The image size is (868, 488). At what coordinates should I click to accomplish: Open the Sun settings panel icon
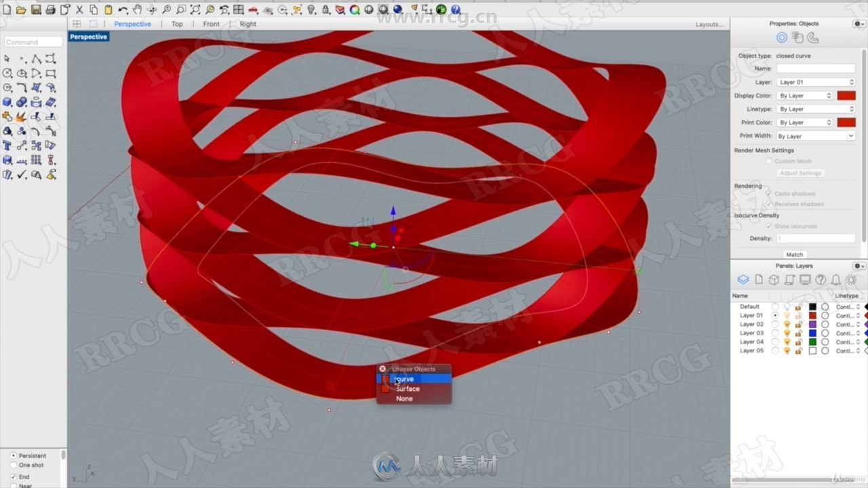(x=852, y=280)
